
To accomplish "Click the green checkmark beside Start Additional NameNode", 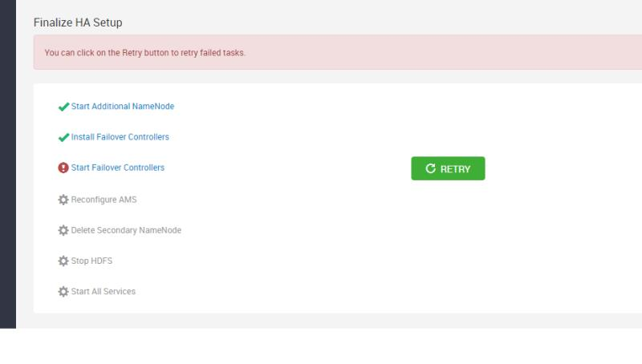I will [x=63, y=107].
